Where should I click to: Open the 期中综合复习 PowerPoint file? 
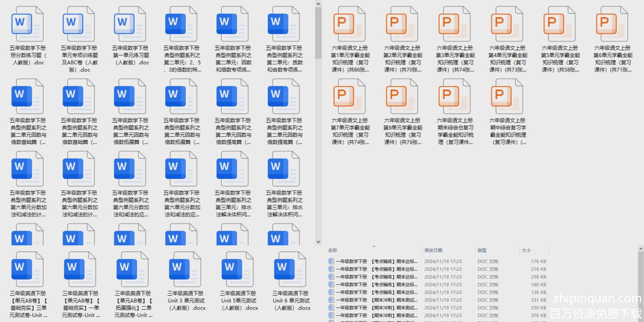point(507,97)
